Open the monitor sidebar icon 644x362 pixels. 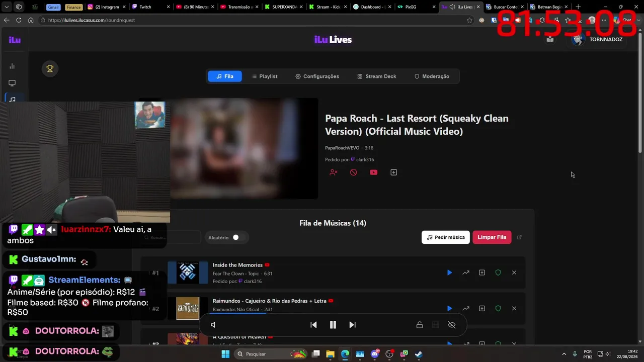tap(12, 83)
